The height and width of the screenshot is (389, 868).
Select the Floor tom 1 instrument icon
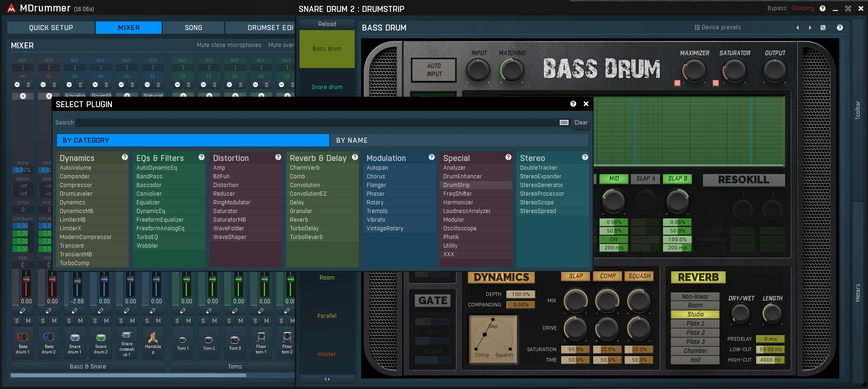pyautogui.click(x=261, y=337)
